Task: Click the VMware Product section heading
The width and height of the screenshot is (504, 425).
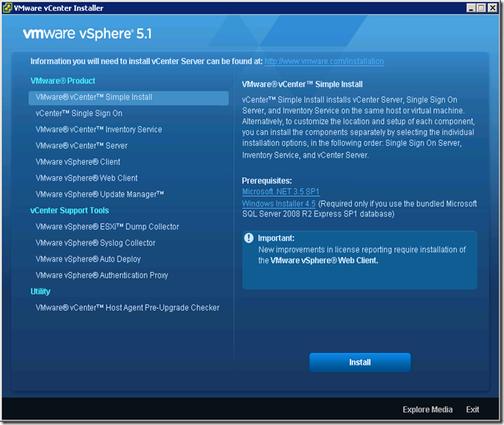Action: pos(63,81)
